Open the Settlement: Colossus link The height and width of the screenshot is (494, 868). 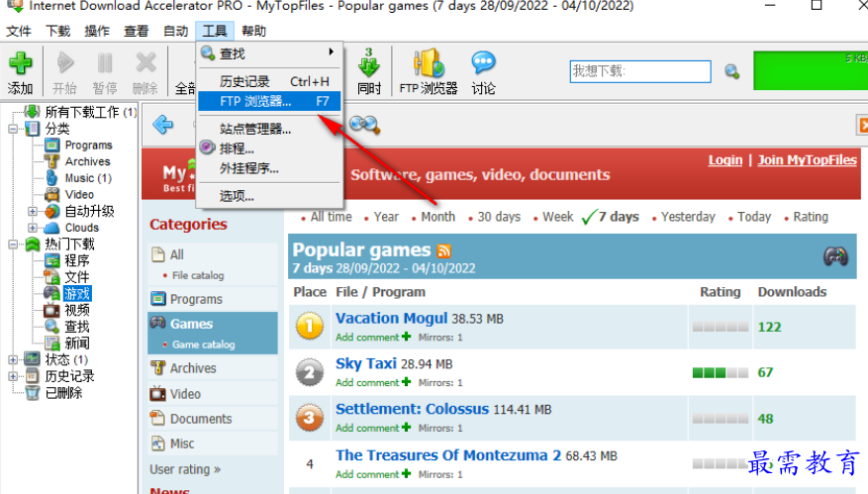(x=413, y=409)
